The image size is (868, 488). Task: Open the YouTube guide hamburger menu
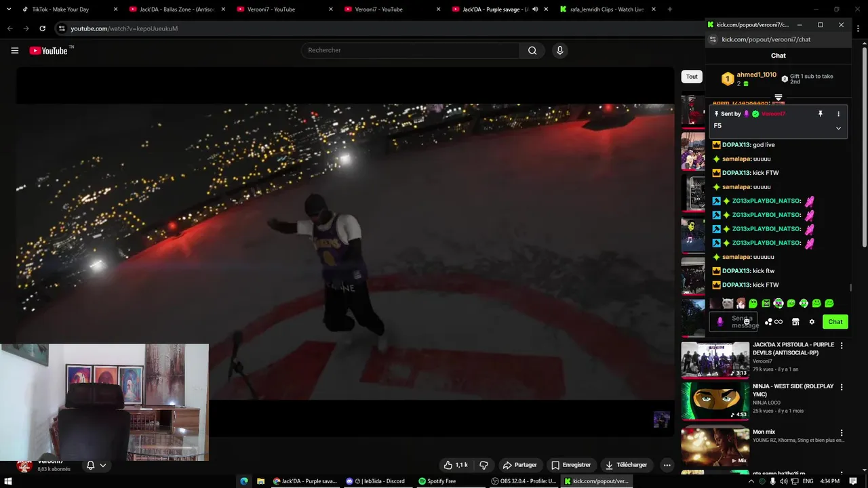(x=14, y=50)
